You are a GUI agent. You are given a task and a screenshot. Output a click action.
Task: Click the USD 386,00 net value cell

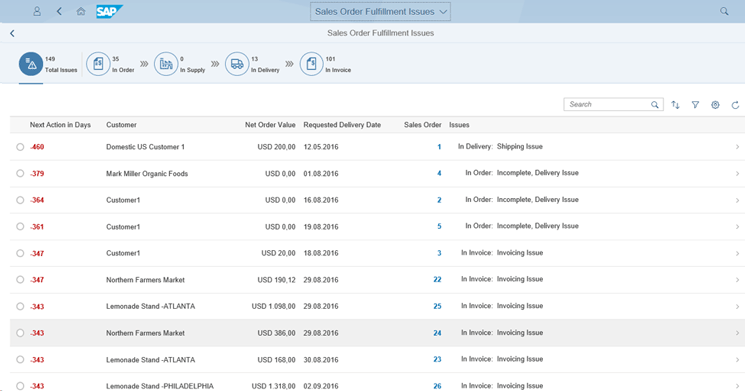pos(277,333)
